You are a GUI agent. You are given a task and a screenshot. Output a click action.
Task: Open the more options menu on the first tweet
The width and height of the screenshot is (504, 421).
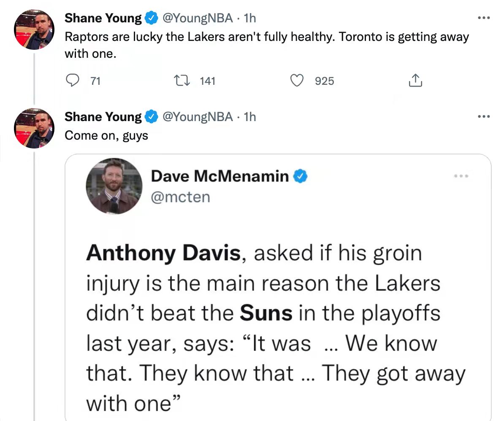pos(484,18)
